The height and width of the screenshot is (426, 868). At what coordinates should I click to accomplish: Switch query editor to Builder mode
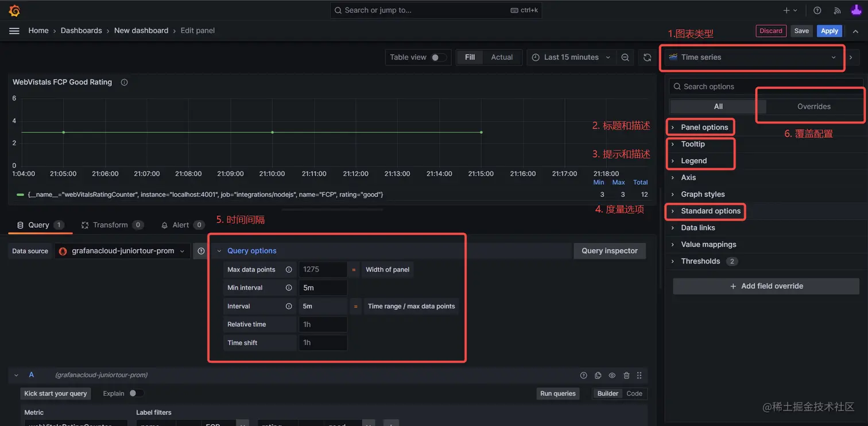coord(608,393)
